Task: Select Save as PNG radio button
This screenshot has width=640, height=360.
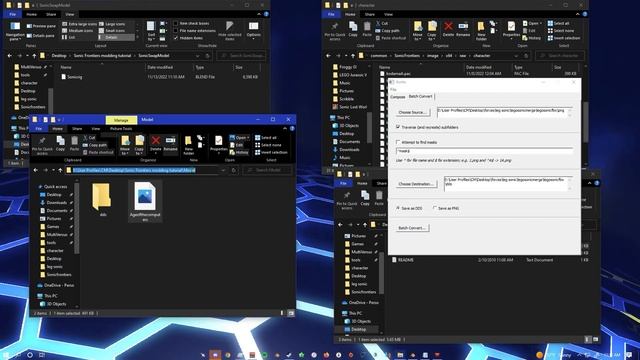Action: click(x=446, y=208)
